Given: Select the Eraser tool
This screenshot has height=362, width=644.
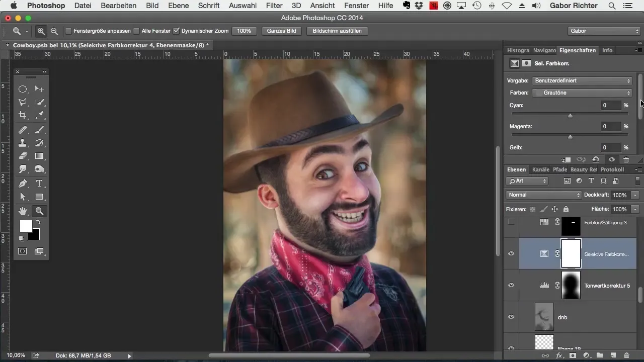Looking at the screenshot, I should (23, 156).
